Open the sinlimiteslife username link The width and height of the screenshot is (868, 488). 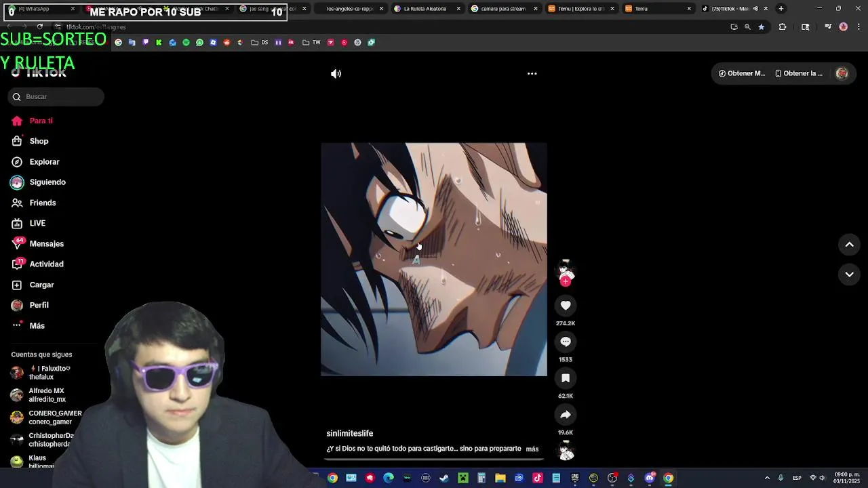click(x=350, y=433)
